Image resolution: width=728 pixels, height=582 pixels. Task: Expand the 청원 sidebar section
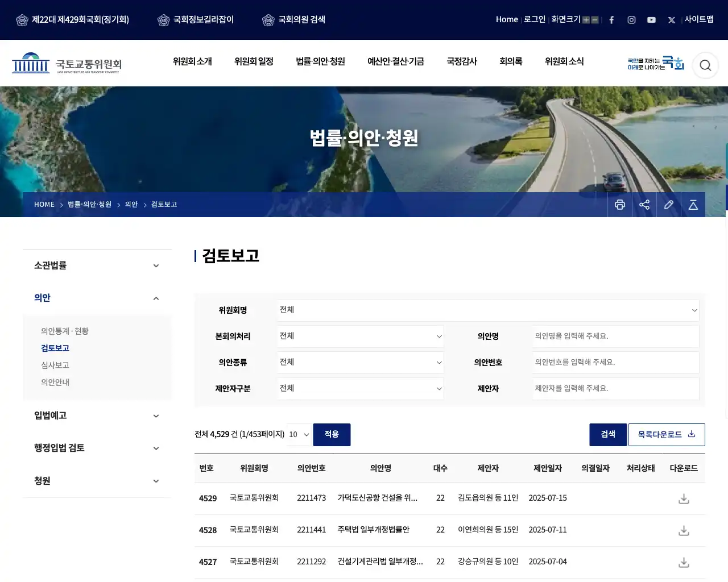coord(97,481)
